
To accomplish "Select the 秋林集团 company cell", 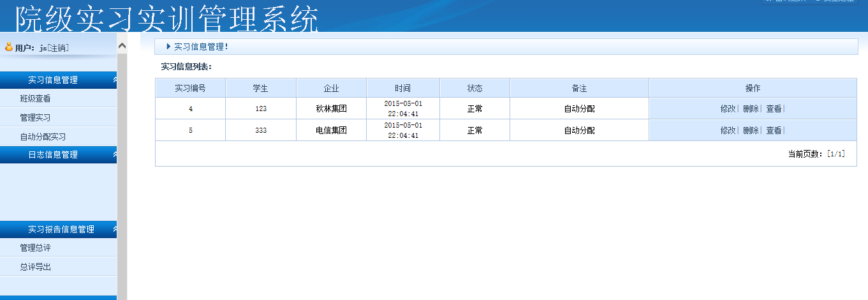I will click(x=332, y=109).
